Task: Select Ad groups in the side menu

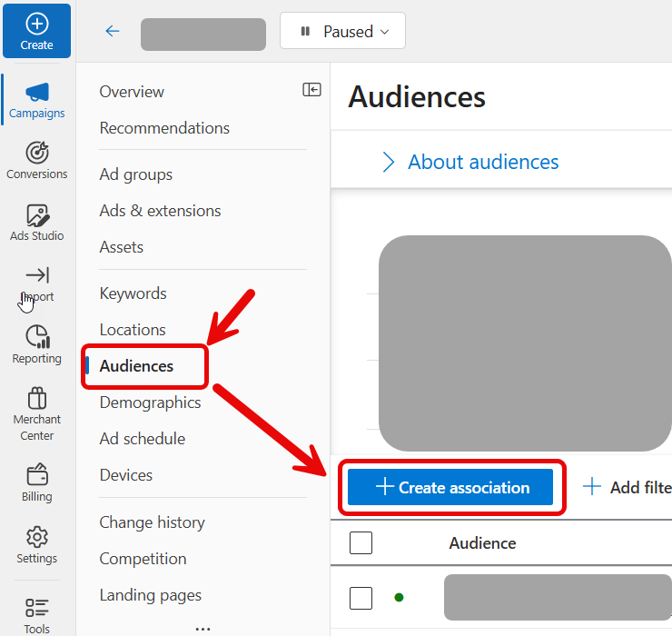Action: tap(136, 174)
